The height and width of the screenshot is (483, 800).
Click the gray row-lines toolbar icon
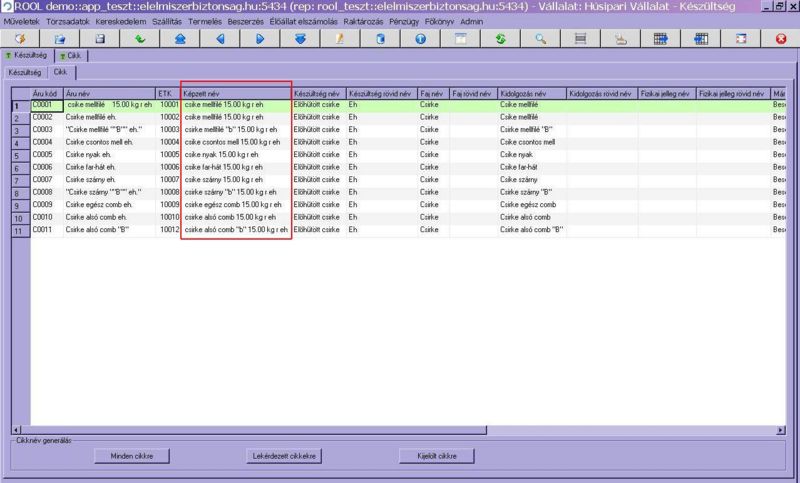[x=581, y=39]
